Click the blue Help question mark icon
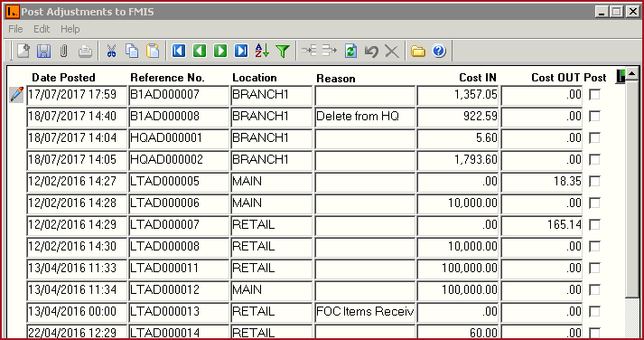644x340 pixels. point(439,51)
